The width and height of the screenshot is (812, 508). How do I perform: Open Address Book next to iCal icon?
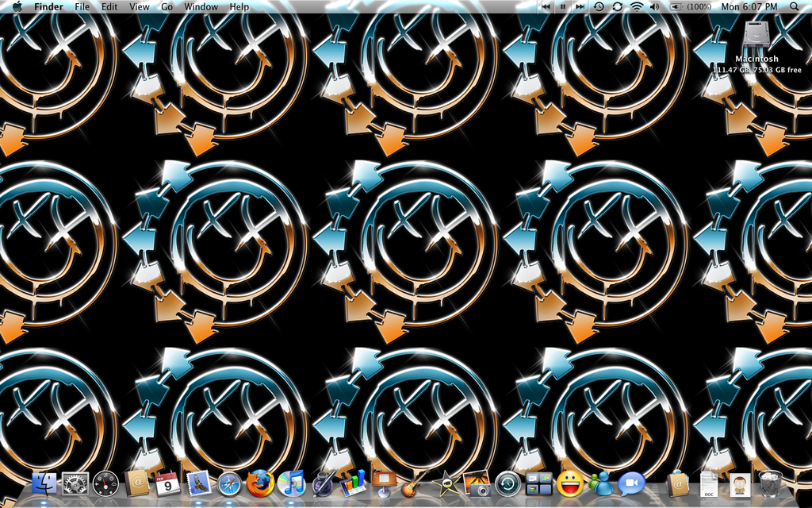(x=136, y=483)
